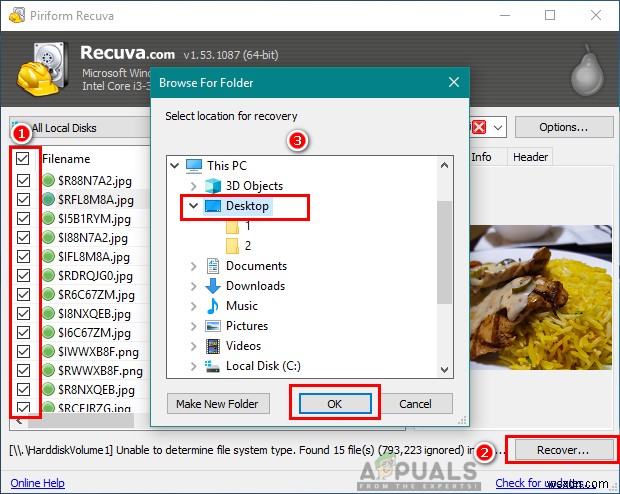Open the filter dropdown arrow beside red X

[498, 128]
